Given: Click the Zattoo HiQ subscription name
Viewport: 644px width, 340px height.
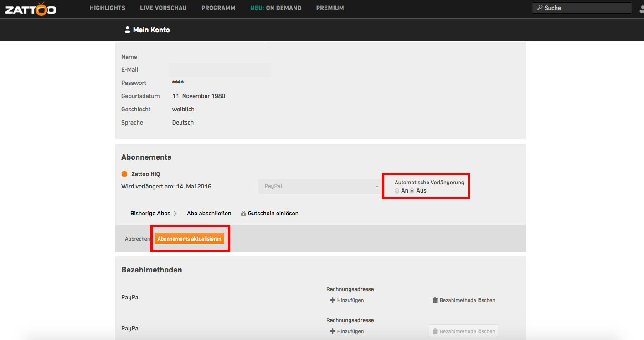Looking at the screenshot, I should [146, 174].
